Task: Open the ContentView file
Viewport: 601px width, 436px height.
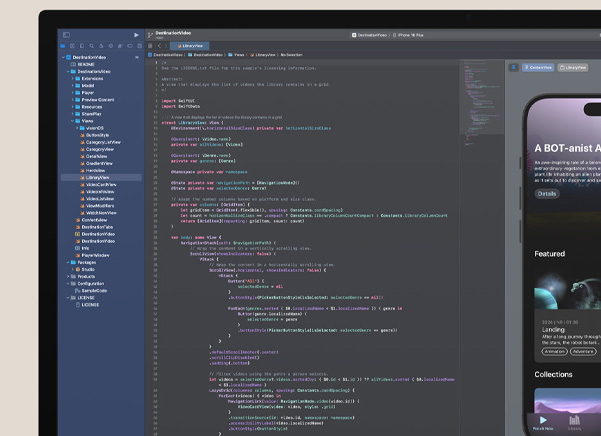Action: (91, 220)
